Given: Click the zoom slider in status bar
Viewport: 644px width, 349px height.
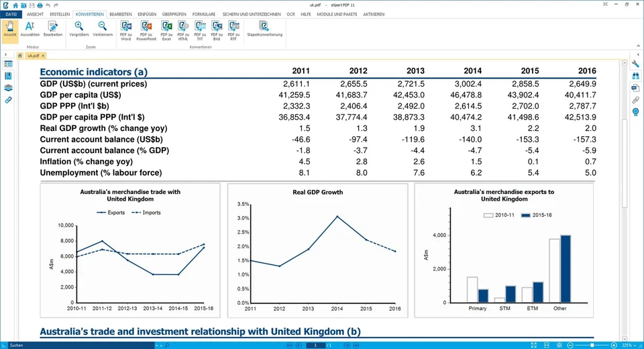Looking at the screenshot, I should 592,345.
